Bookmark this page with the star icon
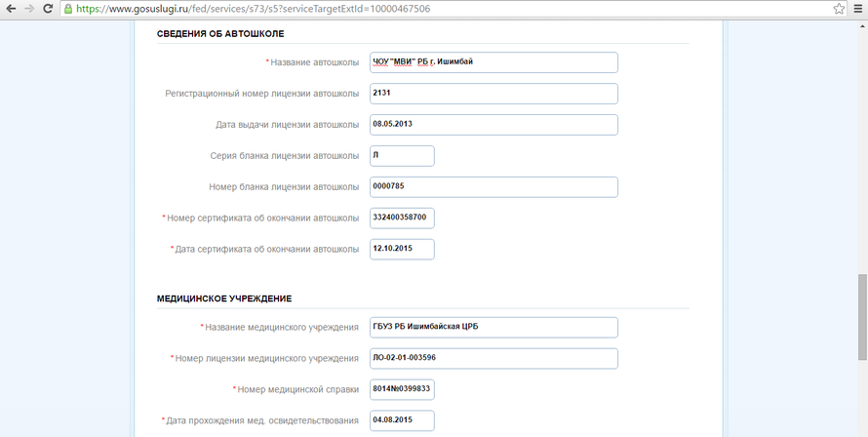This screenshot has height=437, width=868. coord(839,9)
